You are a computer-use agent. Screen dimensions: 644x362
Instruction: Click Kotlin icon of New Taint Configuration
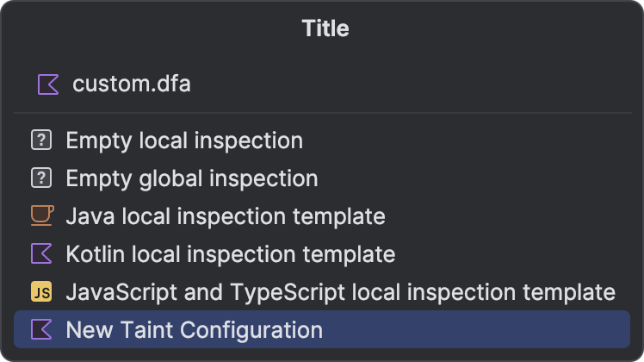[41, 329]
